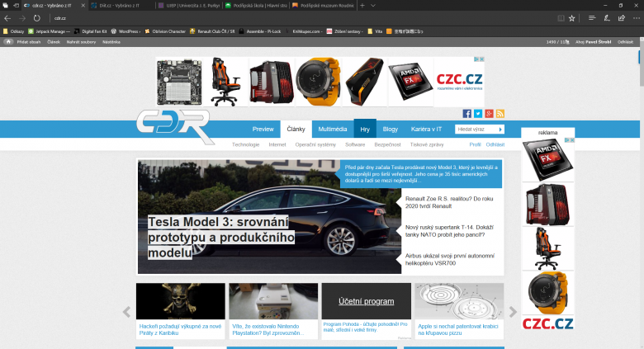This screenshot has height=349, width=644.
Task: Open the Odkazy bookmarks folder
Action: (13, 31)
